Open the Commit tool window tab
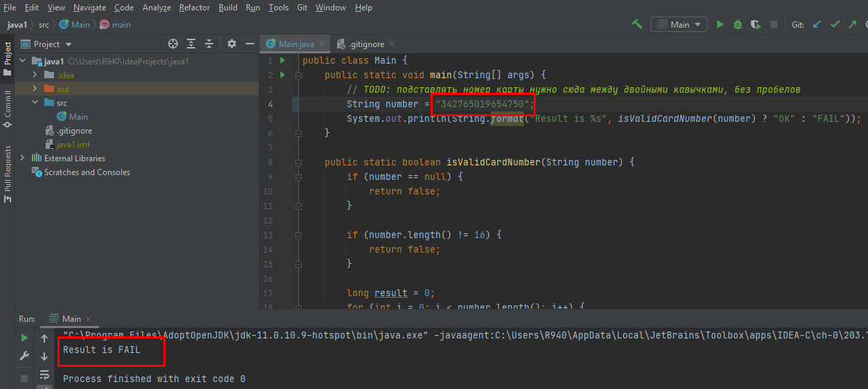Viewport: 868px width, 389px height. pyautogui.click(x=7, y=109)
